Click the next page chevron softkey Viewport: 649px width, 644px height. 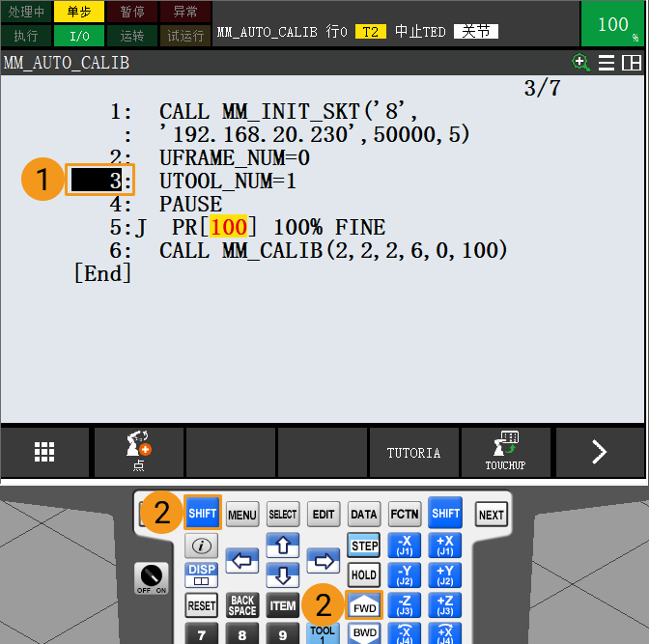(600, 452)
